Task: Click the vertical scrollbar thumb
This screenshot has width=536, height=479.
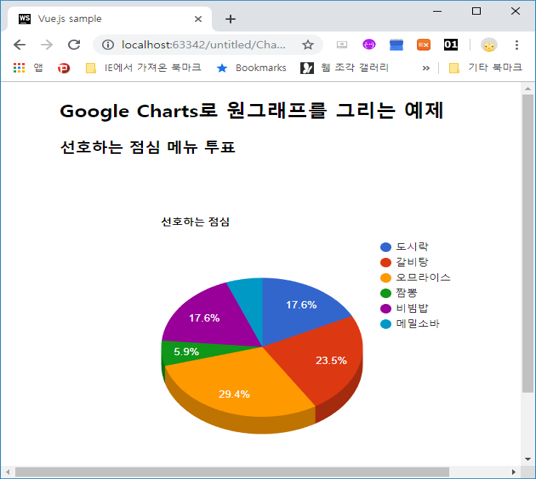Action: coord(528,243)
